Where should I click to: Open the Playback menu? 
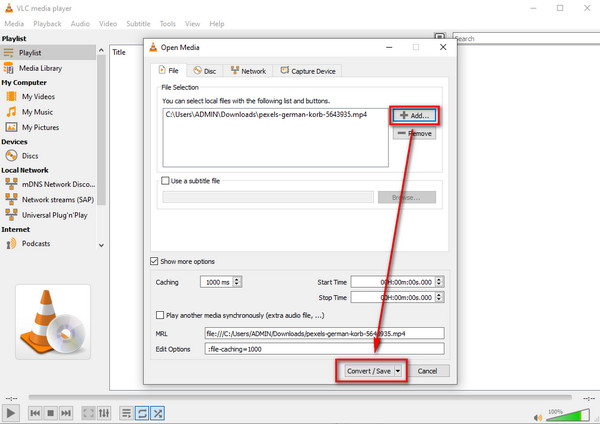point(47,24)
